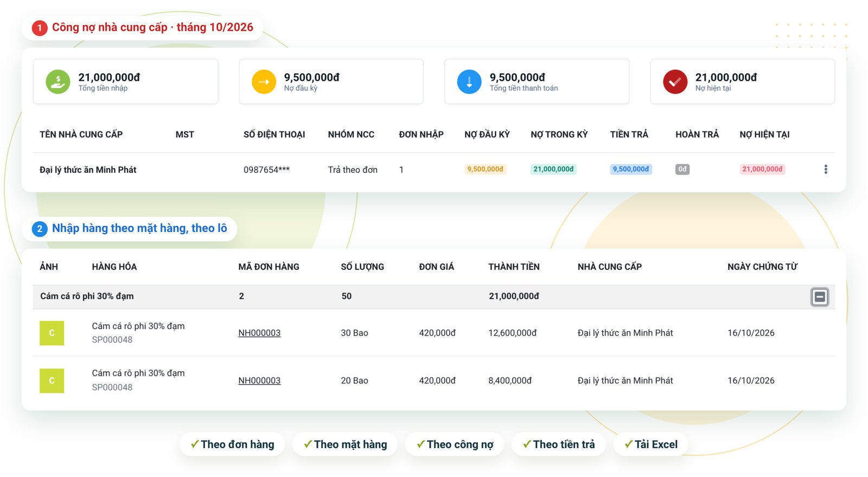Click the NỢ TRONG KỲ column header

pyautogui.click(x=559, y=134)
